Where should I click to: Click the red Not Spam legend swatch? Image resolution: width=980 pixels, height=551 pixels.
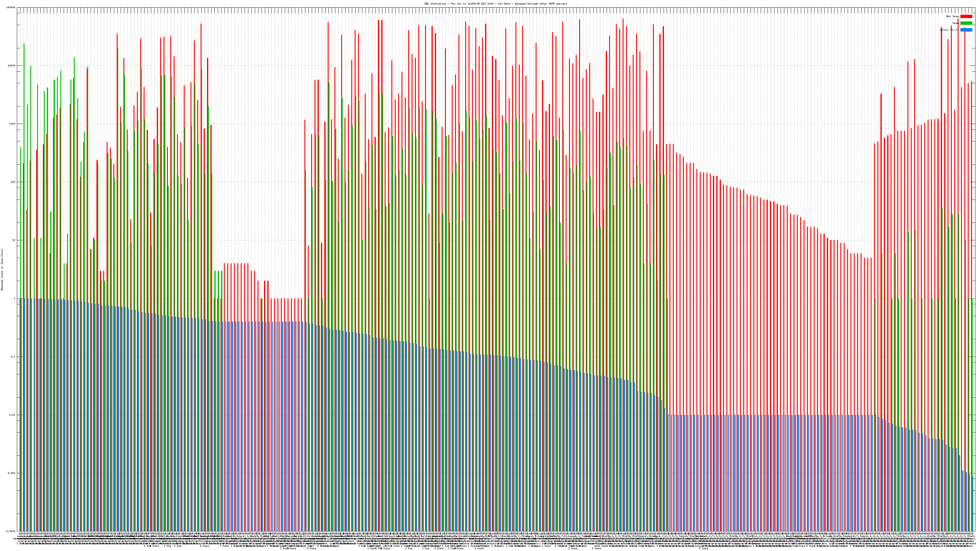pos(966,16)
